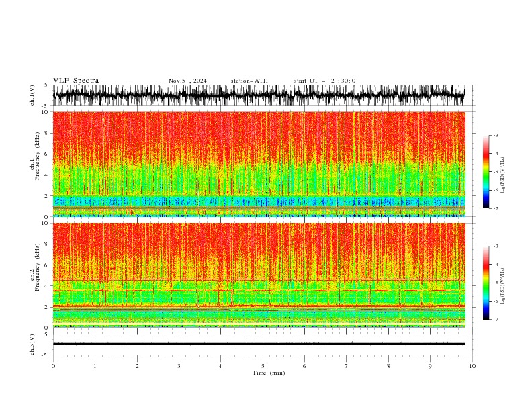
Task: Select the "start UT = 2 :30: 0" text
Action: pos(324,81)
